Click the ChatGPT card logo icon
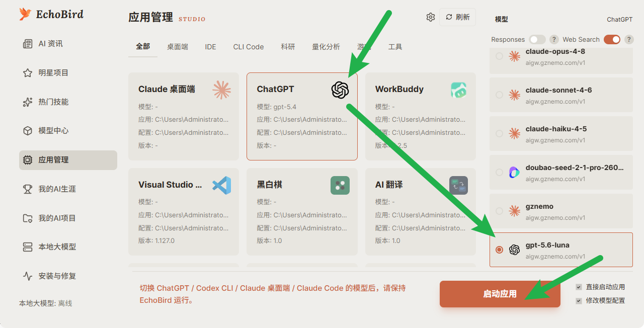The height and width of the screenshot is (328, 644). 340,90
